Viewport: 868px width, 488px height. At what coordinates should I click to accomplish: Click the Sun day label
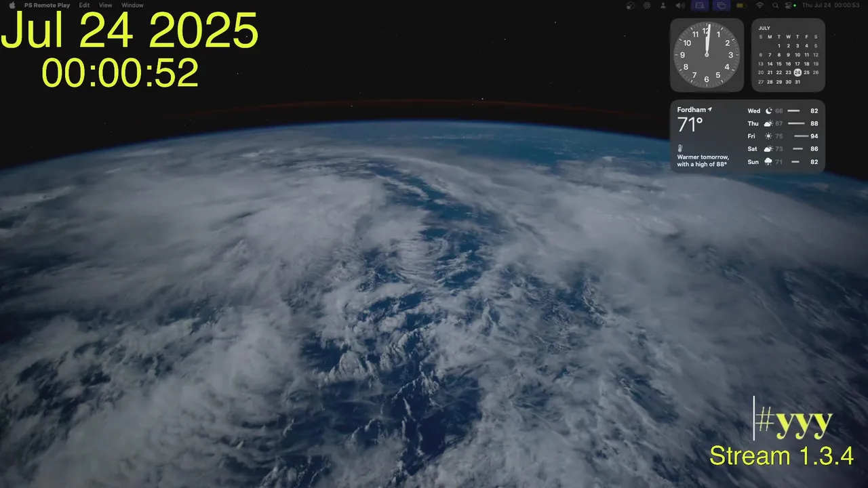[753, 162]
